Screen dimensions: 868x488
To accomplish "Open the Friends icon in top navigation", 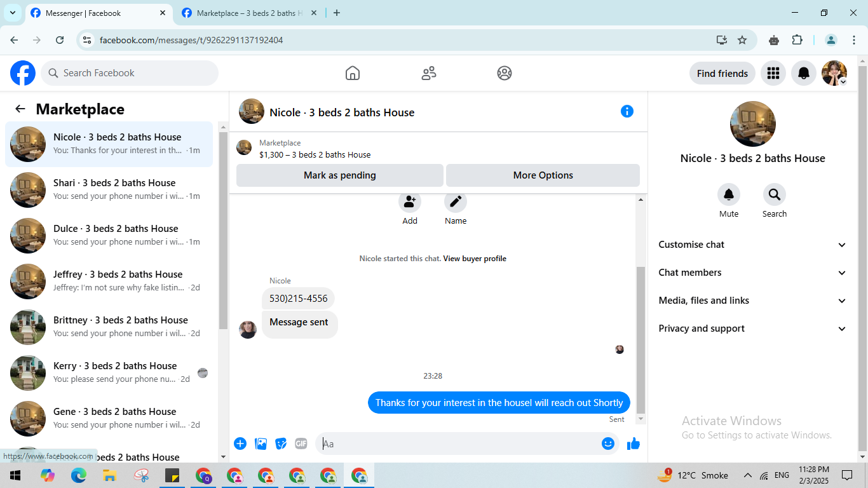I will pyautogui.click(x=429, y=73).
